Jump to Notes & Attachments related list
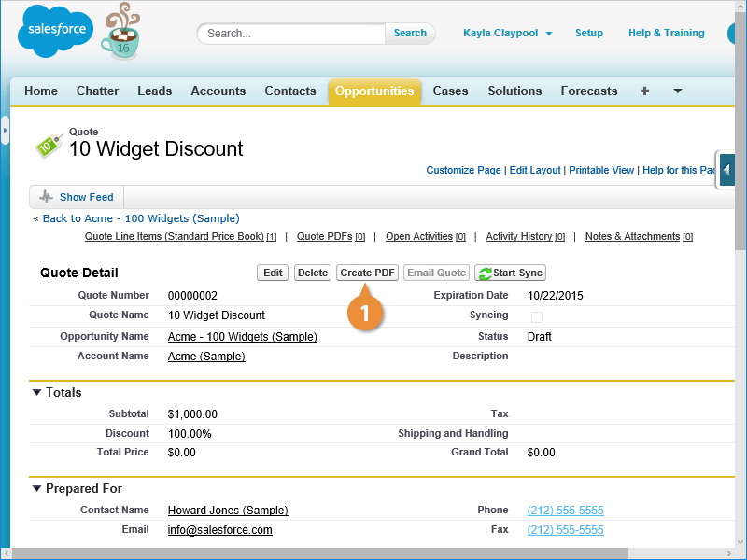747x560 pixels. (639, 237)
